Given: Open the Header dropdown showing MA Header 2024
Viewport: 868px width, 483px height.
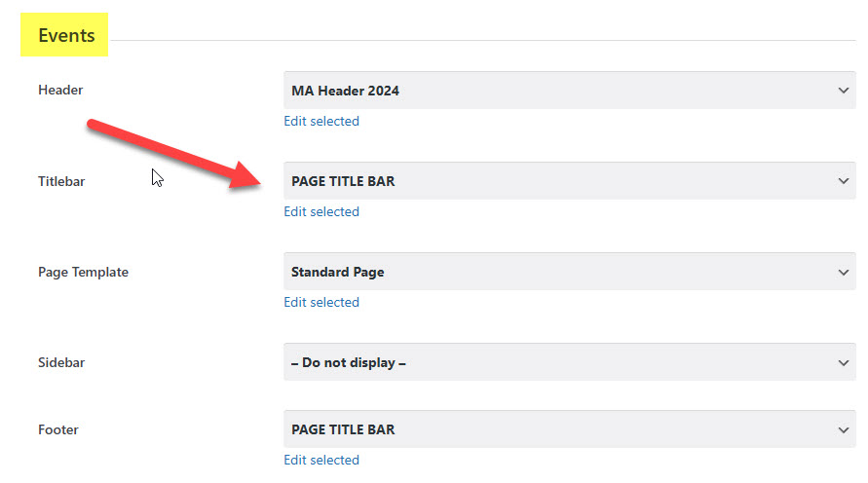Looking at the screenshot, I should [x=570, y=91].
